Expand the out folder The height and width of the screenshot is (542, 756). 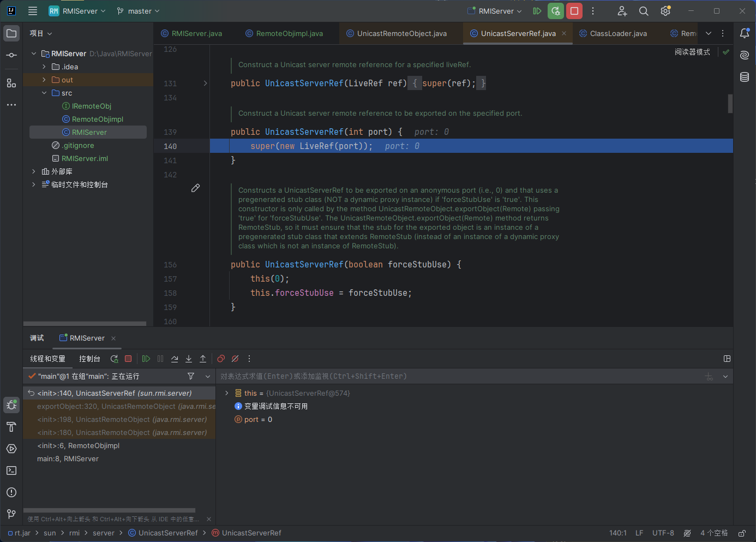click(44, 80)
